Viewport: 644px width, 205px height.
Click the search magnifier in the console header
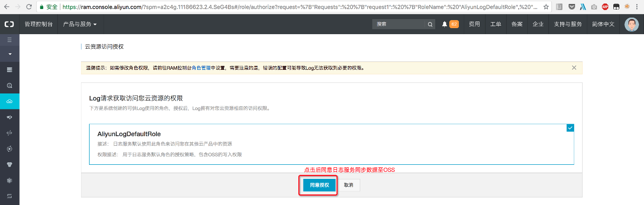click(x=430, y=24)
